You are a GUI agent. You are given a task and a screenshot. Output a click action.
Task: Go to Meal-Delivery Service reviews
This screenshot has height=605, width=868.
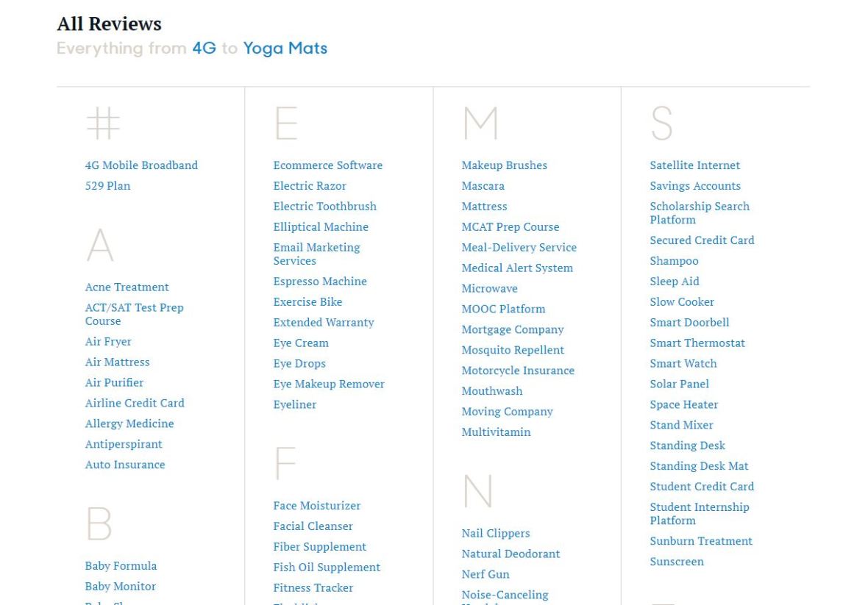[x=519, y=248]
